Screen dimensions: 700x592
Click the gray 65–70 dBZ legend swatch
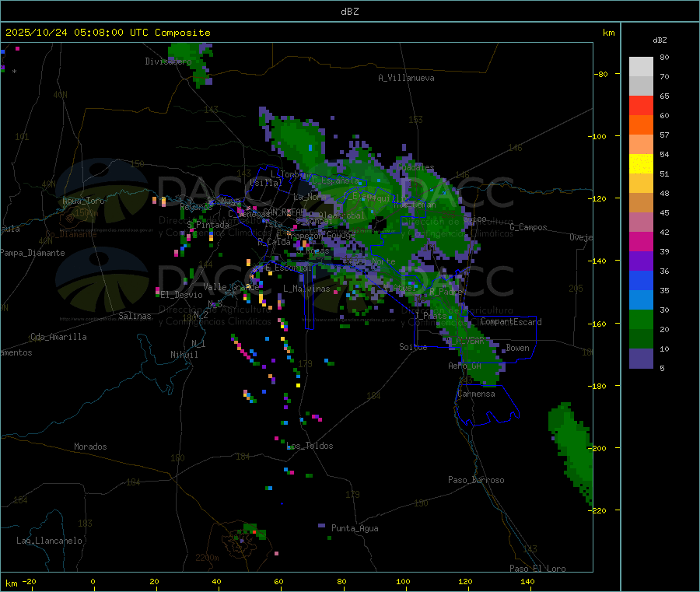point(641,86)
